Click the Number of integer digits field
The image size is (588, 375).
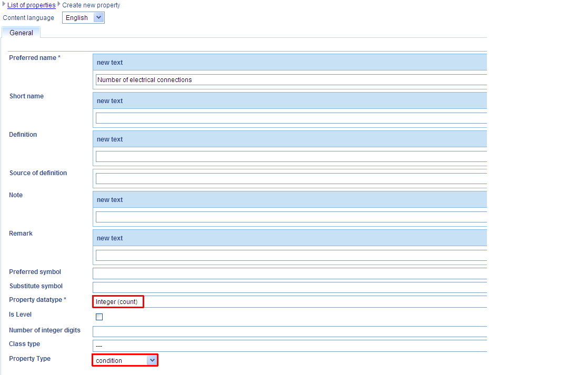click(x=290, y=332)
